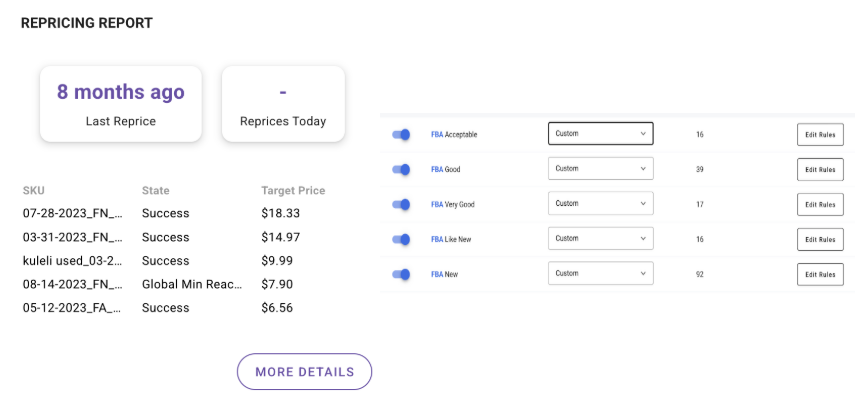Screen dimensions: 864x403
Task: Toggle the FBA Like New switch
Action: [401, 239]
